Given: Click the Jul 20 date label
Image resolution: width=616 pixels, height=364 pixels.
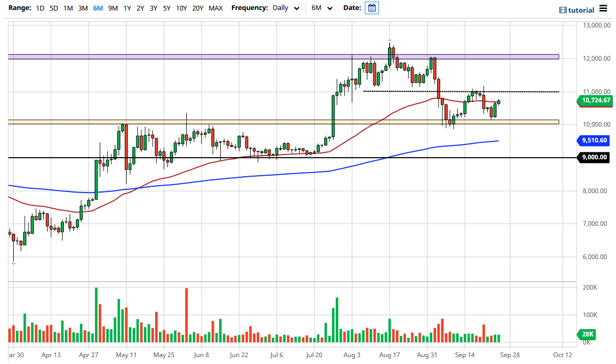Looking at the screenshot, I should pos(314,355).
